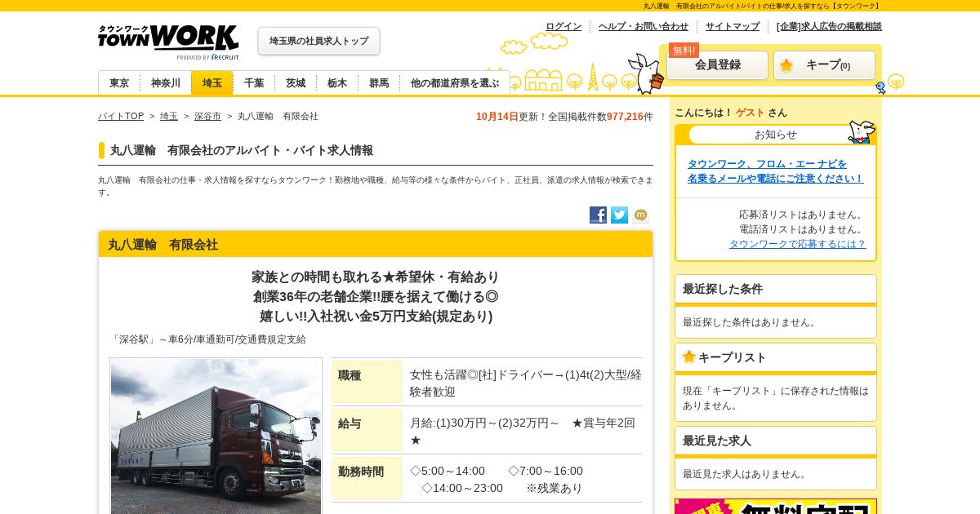Click the 最近探した条件 heading
Viewport: 980px width, 514px height.
[776, 289]
